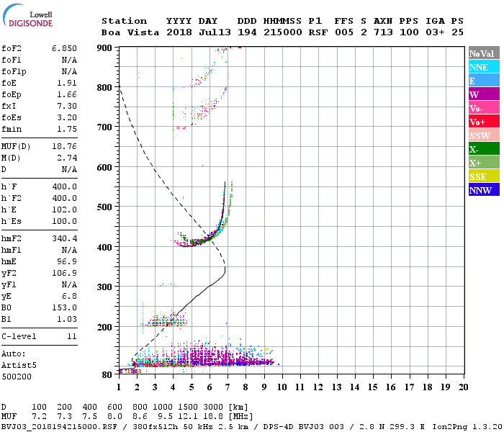The width and height of the screenshot is (504, 432).
Task: Click the MUF(D) value 18.76
Action: pos(64,147)
